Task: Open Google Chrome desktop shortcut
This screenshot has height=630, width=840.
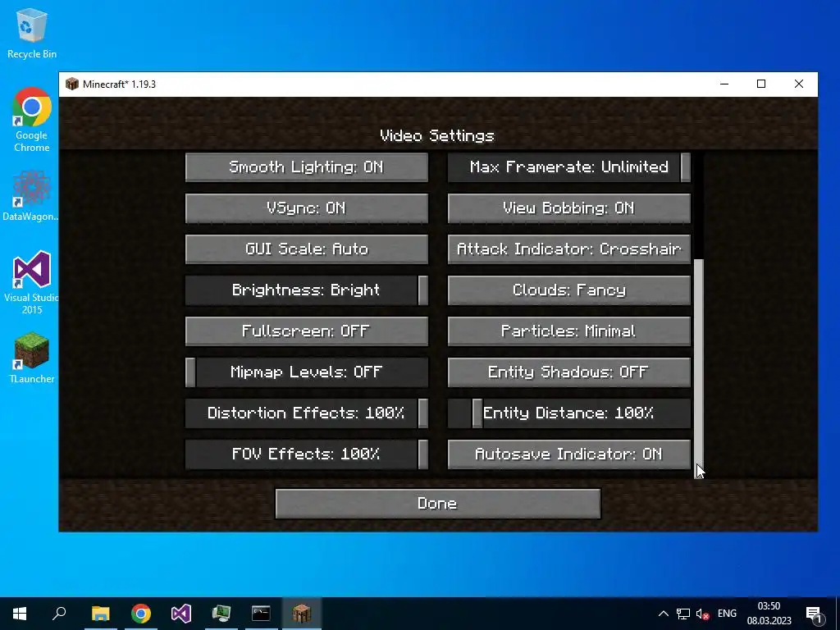Action: 32,120
